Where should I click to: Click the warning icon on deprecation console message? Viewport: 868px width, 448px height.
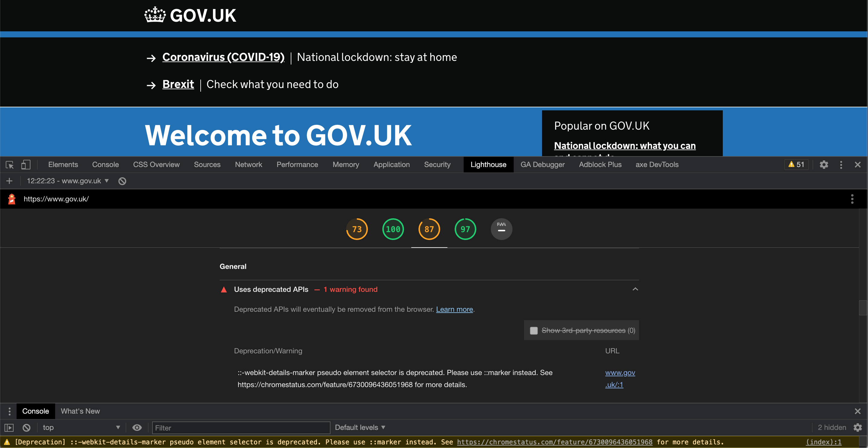click(x=7, y=442)
